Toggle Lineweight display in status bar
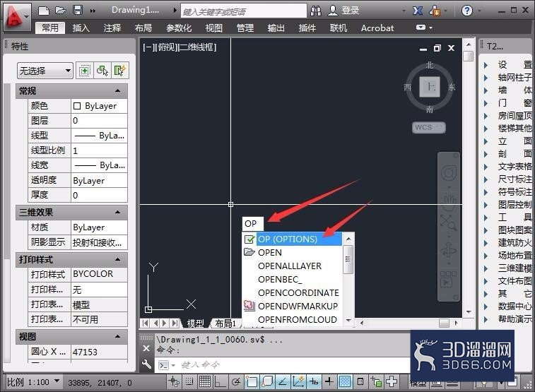 [x=329, y=381]
